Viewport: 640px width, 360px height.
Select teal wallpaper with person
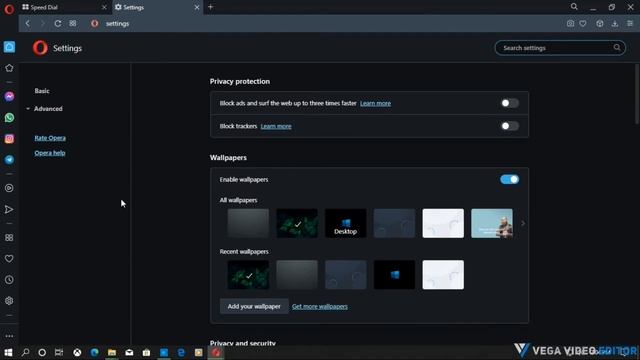492,223
